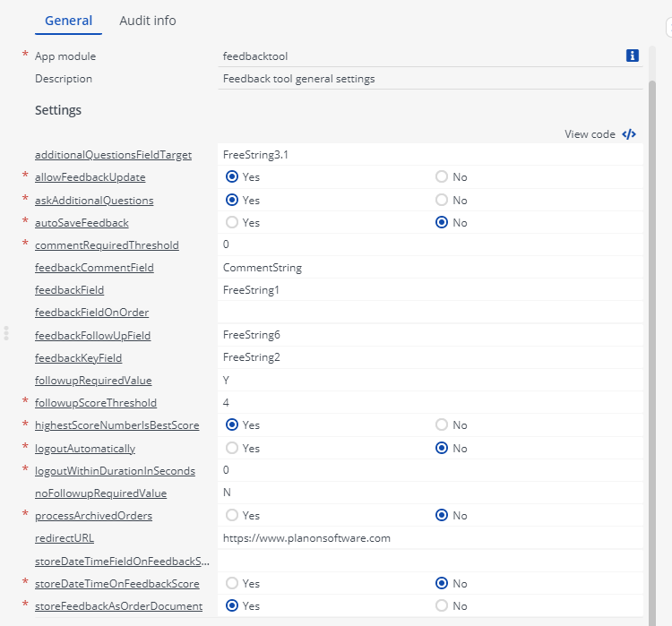Pick Yes for highestScoreNumberIsBestScore

click(232, 424)
